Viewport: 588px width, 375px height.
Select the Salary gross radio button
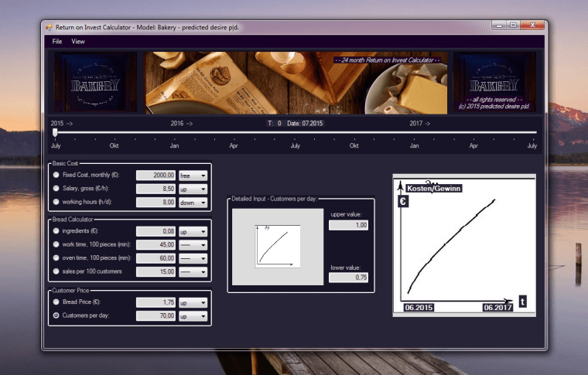[56, 189]
